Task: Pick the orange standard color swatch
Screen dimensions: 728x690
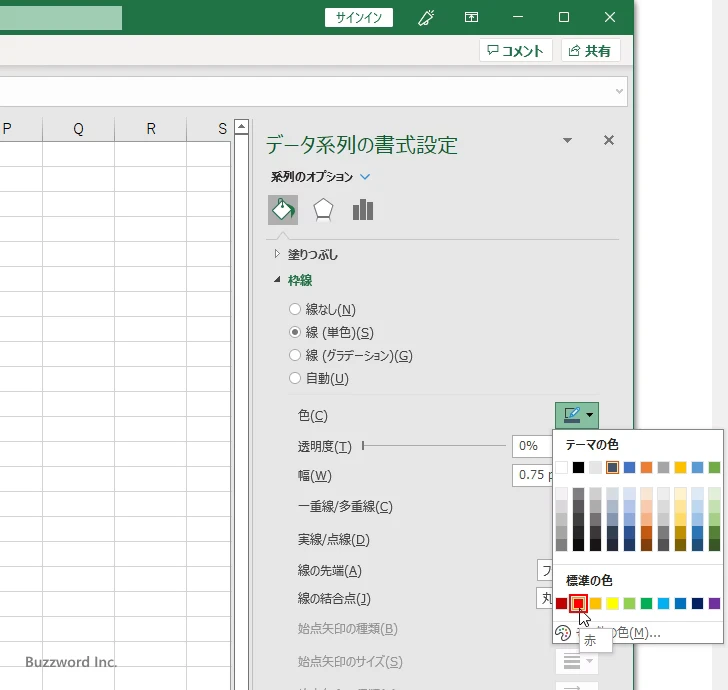Action: point(595,603)
